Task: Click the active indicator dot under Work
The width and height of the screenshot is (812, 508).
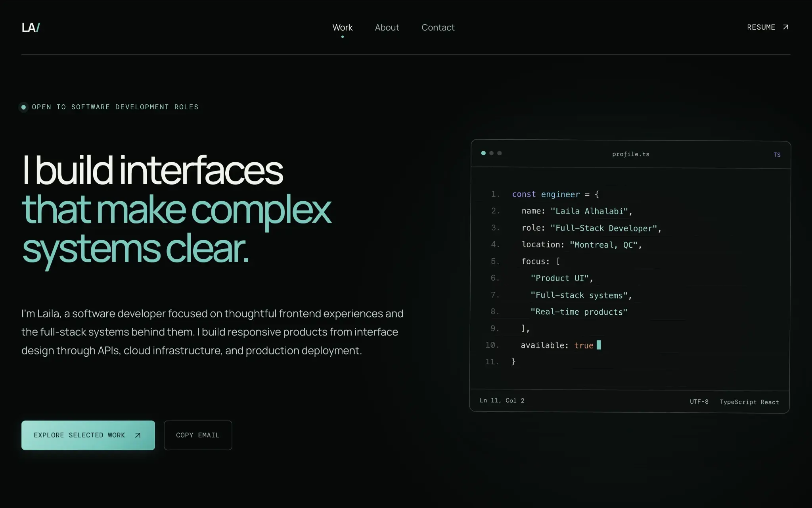Action: pos(343,37)
